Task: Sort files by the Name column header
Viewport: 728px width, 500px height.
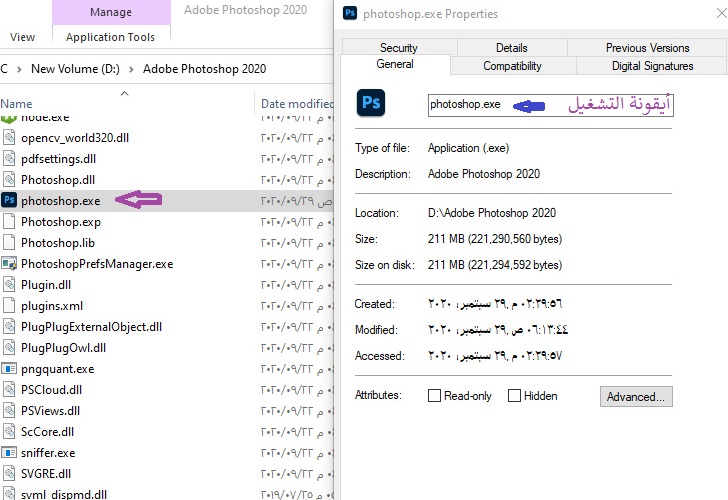Action: (x=17, y=103)
